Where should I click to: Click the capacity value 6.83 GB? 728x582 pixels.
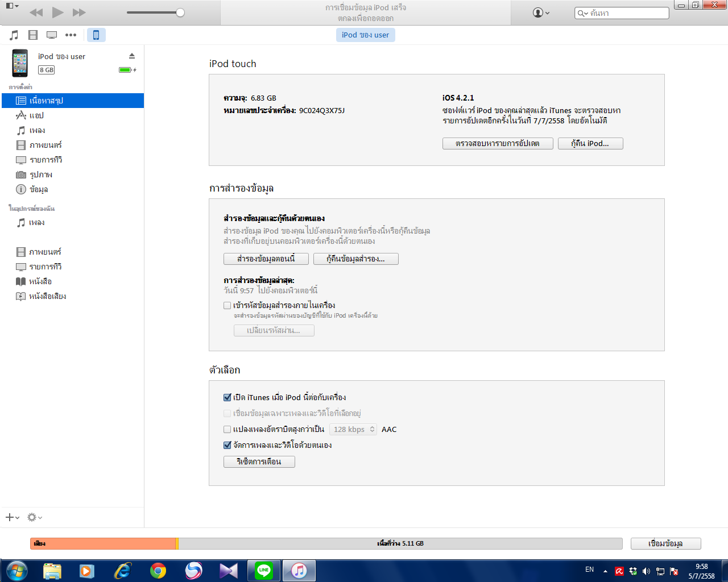(263, 98)
